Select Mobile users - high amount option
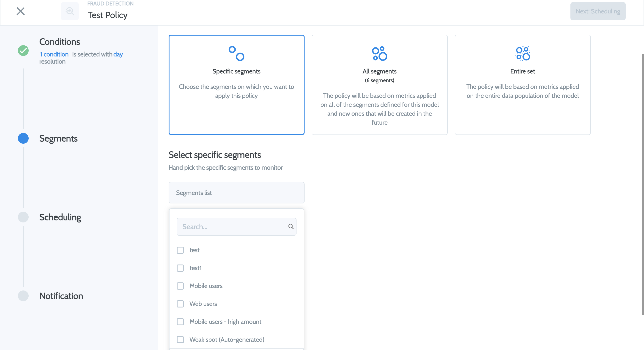The image size is (644, 350). [x=225, y=322]
